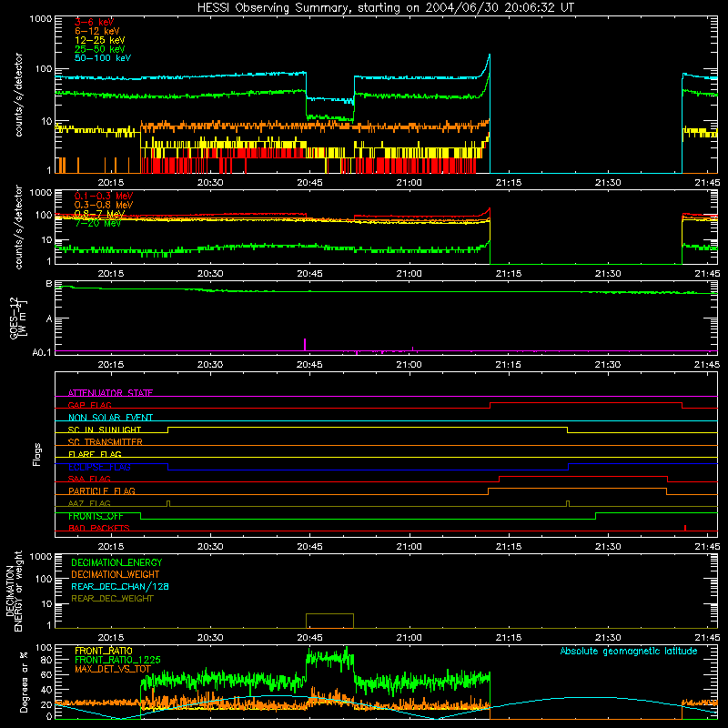The width and height of the screenshot is (728, 728).
Task: Click the BAD_PACKETS flag label
Action: [x=99, y=528]
